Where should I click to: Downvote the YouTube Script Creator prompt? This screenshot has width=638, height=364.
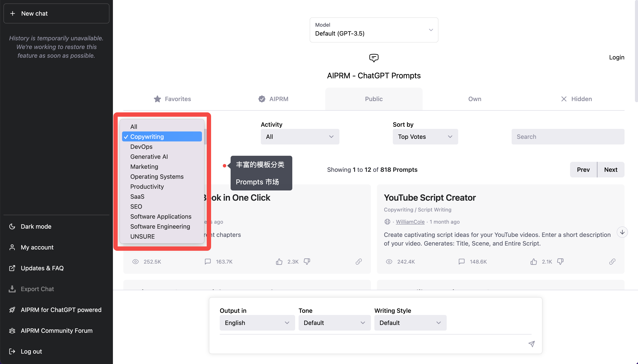(x=560, y=262)
